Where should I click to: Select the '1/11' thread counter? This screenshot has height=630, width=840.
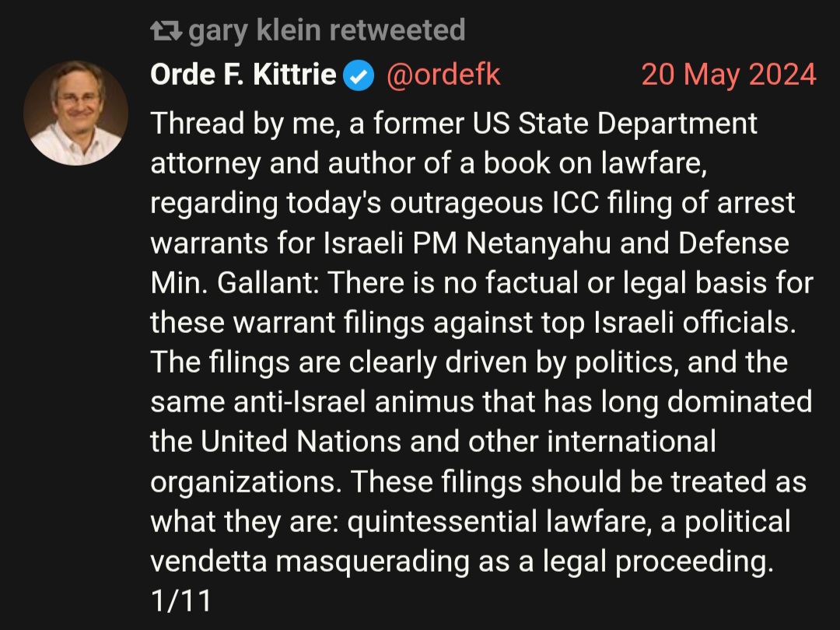click(x=181, y=600)
